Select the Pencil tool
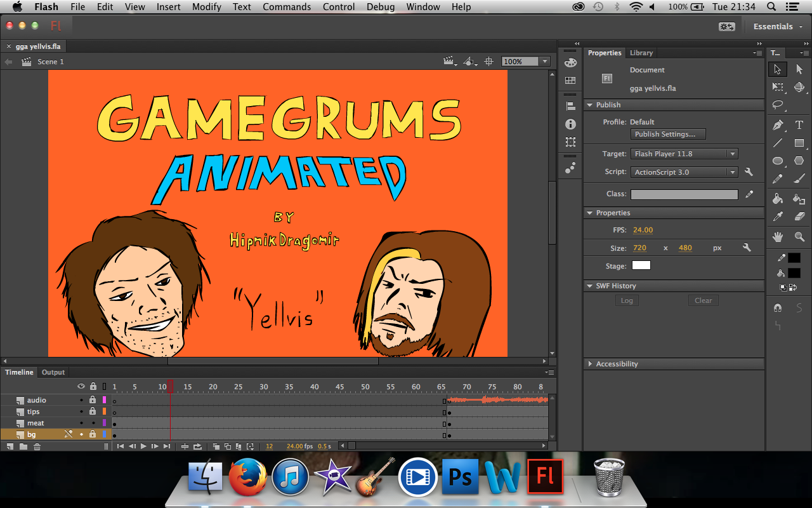The height and width of the screenshot is (508, 812). 778,179
